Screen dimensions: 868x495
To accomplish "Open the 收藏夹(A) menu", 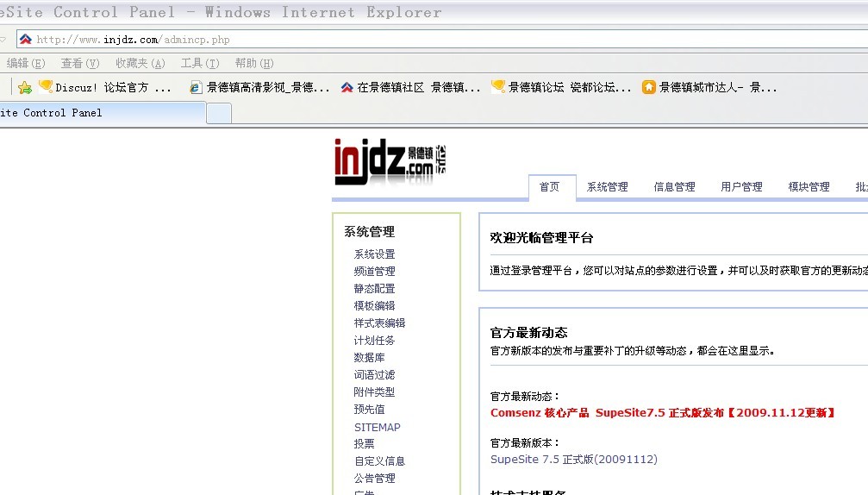I will [140, 63].
